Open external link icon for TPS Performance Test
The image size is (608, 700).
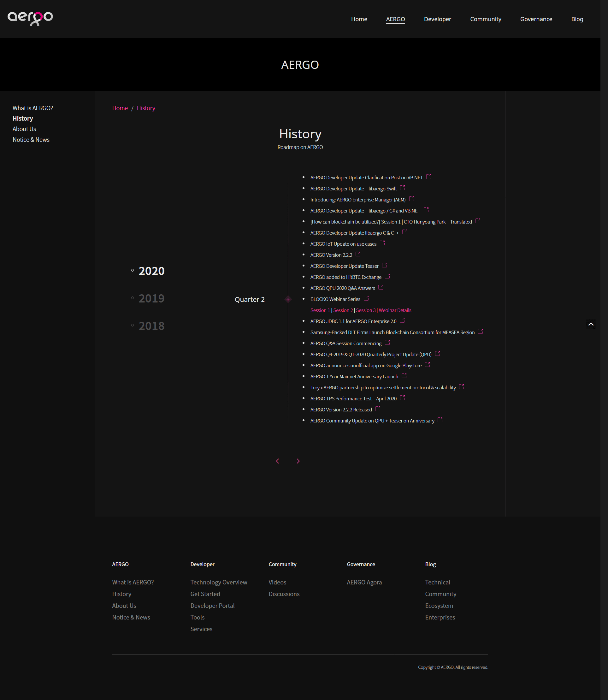(x=403, y=398)
